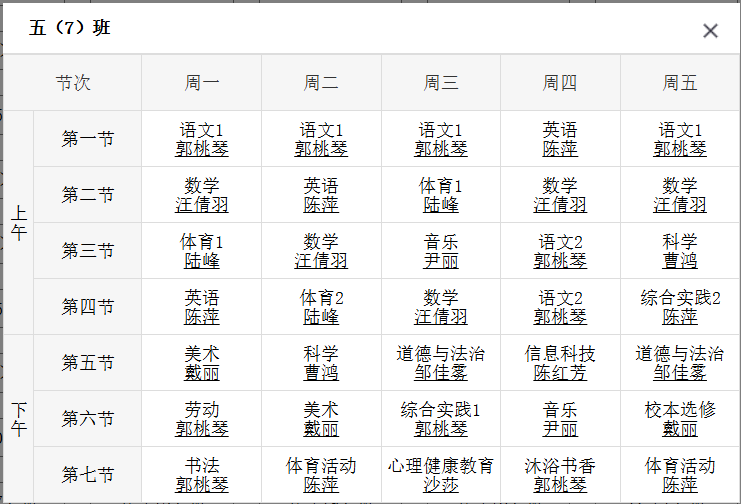Click 戴丽 link under 校本选修

(680, 428)
